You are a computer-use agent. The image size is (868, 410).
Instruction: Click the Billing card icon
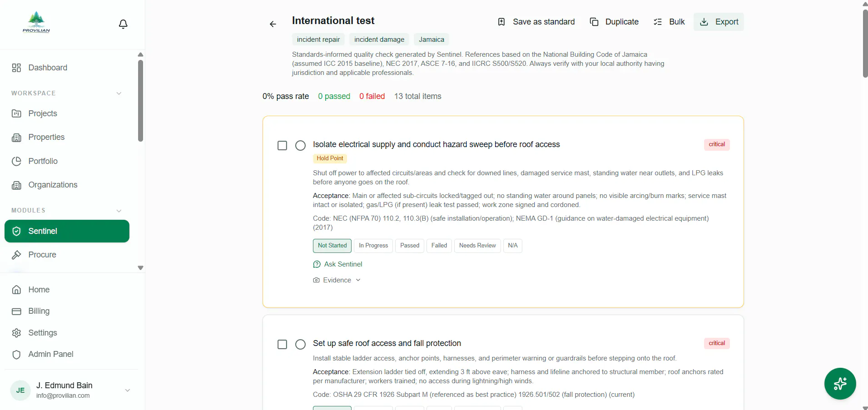point(16,311)
